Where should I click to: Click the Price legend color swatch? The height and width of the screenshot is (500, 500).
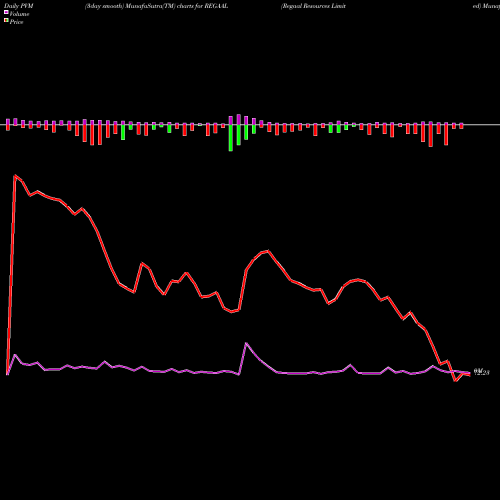(x=6, y=21)
